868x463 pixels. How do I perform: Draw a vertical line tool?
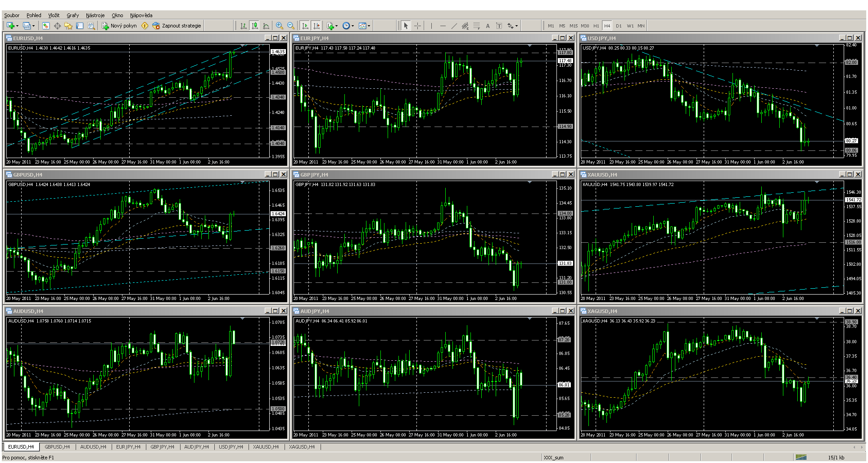431,26
